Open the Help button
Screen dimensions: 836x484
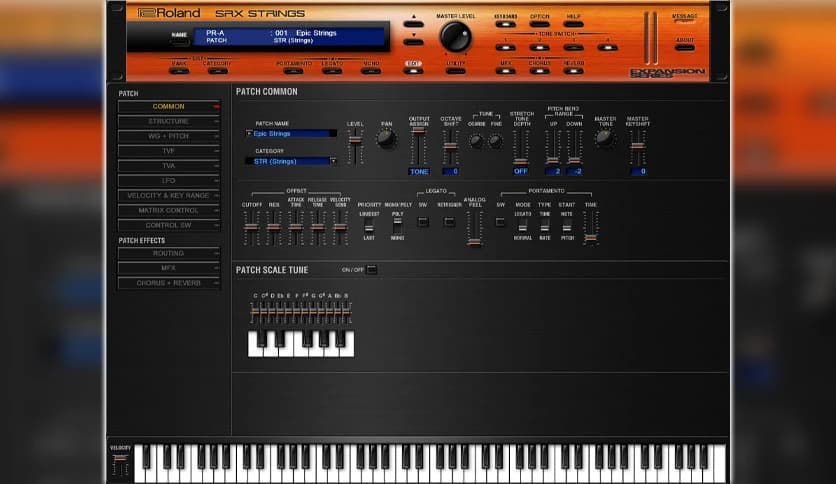(574, 24)
